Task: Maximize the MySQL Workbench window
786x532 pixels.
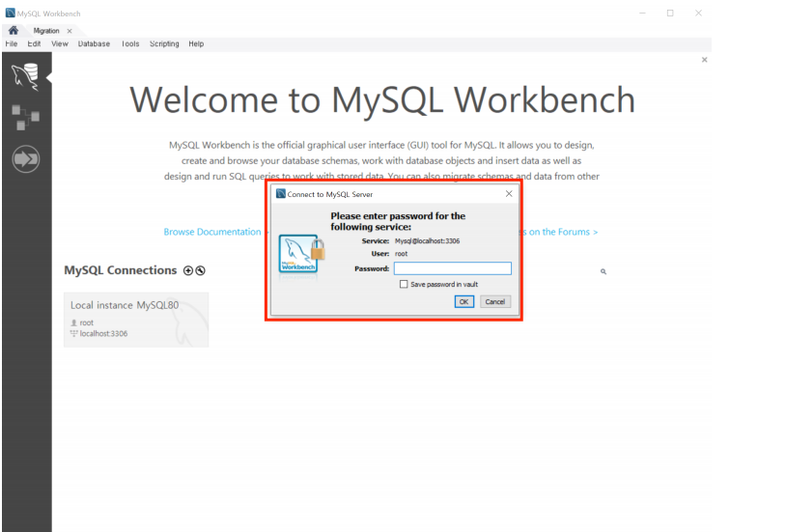Action: [x=670, y=14]
